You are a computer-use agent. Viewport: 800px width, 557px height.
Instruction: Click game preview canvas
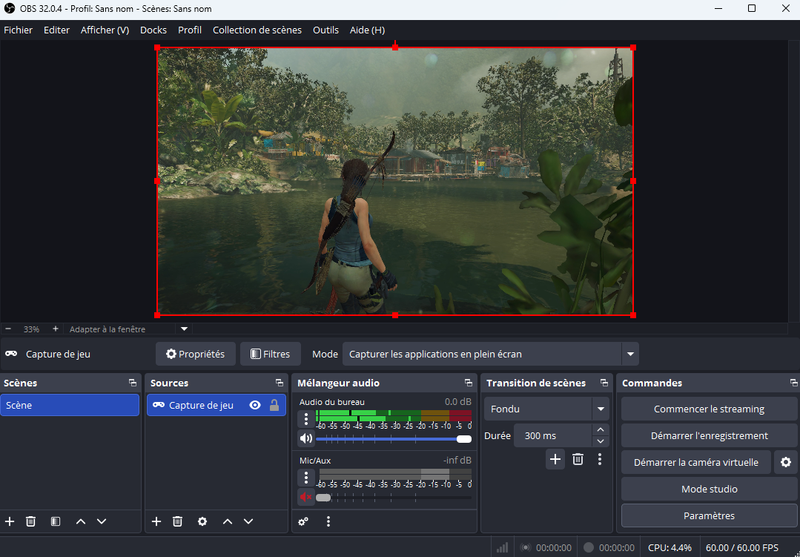pyautogui.click(x=395, y=181)
